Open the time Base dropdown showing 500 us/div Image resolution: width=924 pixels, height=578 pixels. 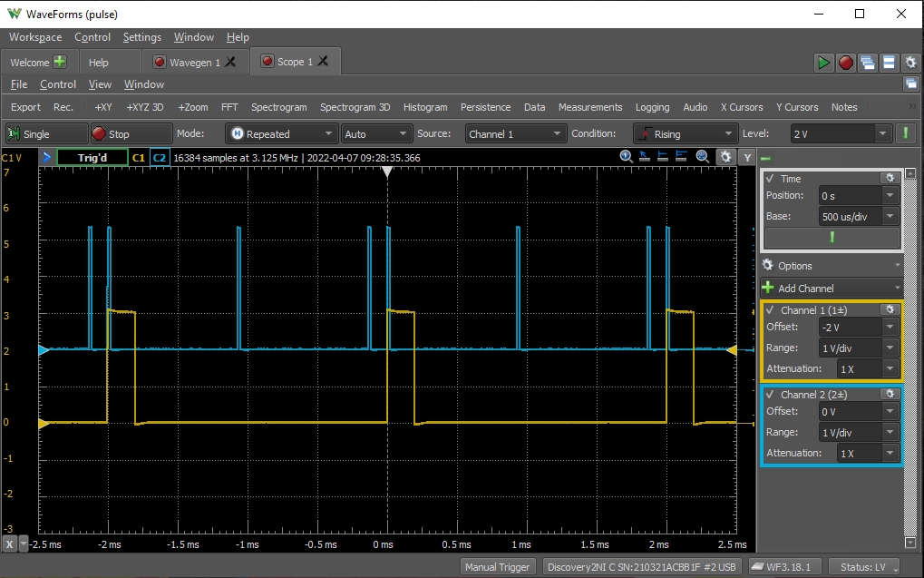coord(860,217)
